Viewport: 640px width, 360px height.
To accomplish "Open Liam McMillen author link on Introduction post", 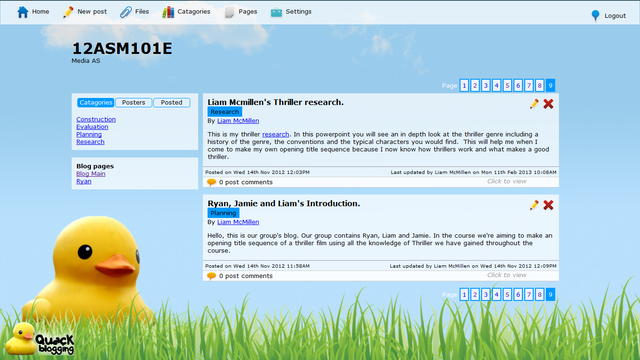I will click(238, 222).
